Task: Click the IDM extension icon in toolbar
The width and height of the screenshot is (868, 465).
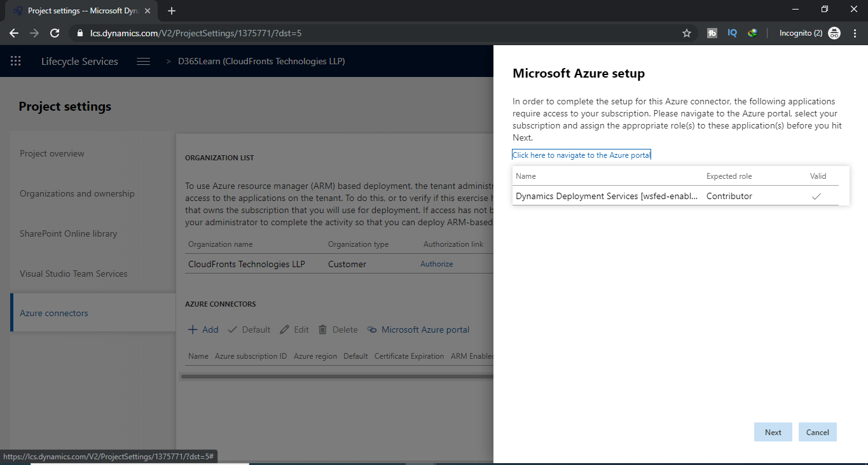Action: click(x=752, y=32)
